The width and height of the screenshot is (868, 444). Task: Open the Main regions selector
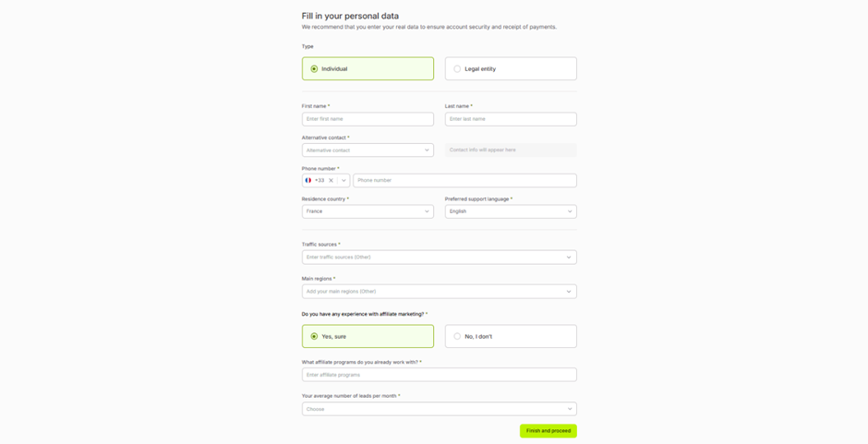pyautogui.click(x=439, y=292)
